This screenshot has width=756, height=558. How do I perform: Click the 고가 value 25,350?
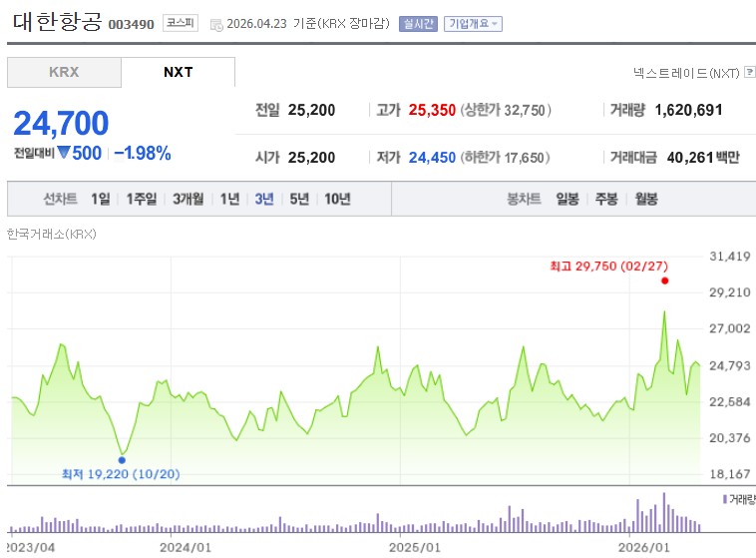coord(432,110)
